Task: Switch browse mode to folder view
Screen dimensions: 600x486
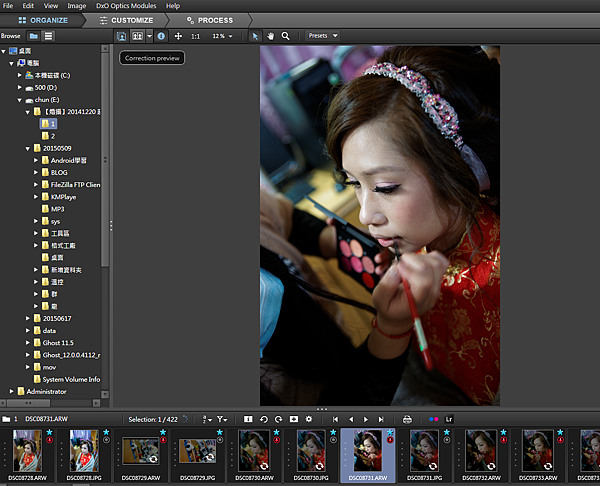Action: coord(32,36)
